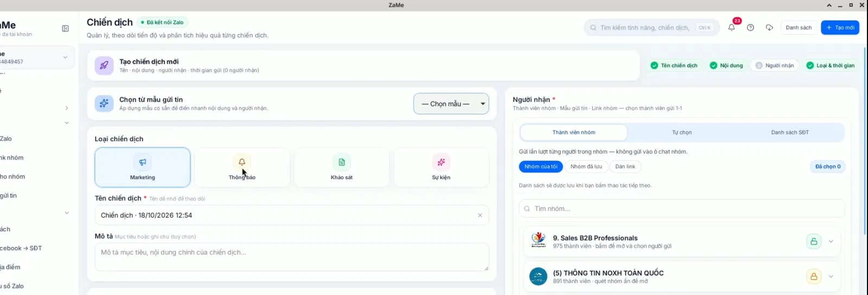Expand the sidebar section with the right-pointing chevron
The height and width of the screenshot is (295, 868).
click(x=67, y=108)
